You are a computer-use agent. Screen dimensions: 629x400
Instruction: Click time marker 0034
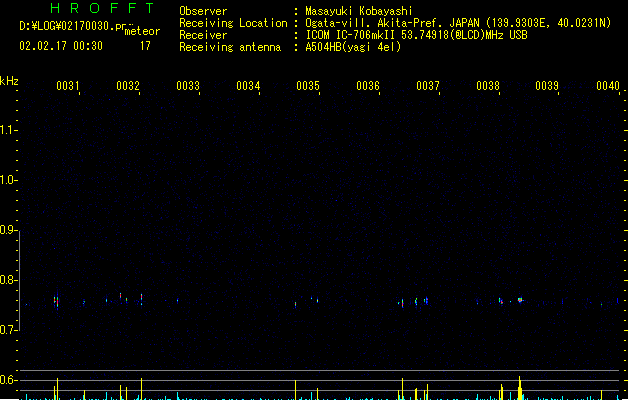pyautogui.click(x=248, y=86)
